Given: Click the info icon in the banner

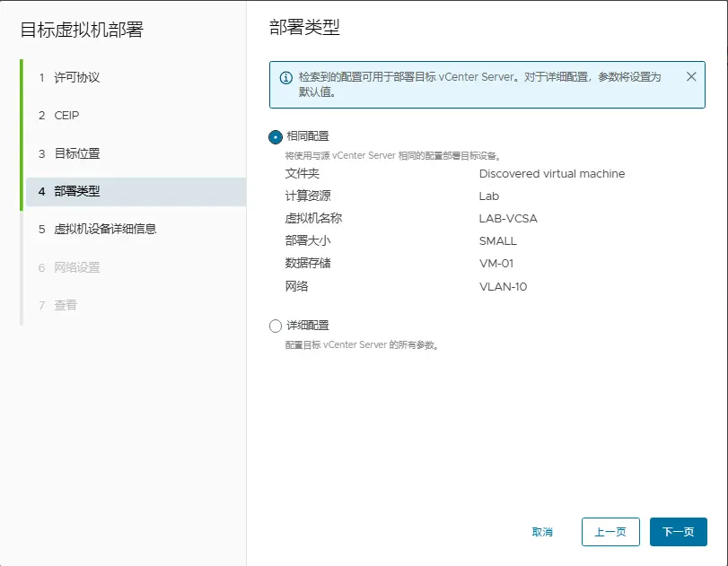Looking at the screenshot, I should [285, 77].
